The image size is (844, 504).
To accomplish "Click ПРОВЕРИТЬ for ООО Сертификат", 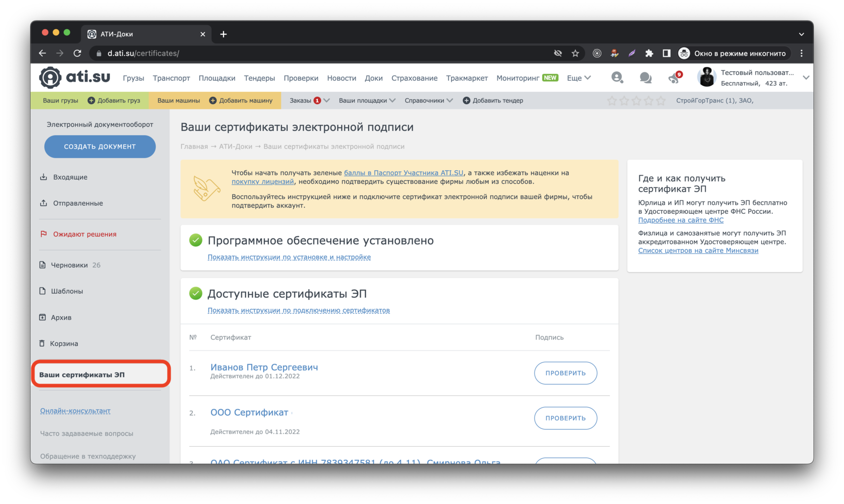I will click(566, 418).
